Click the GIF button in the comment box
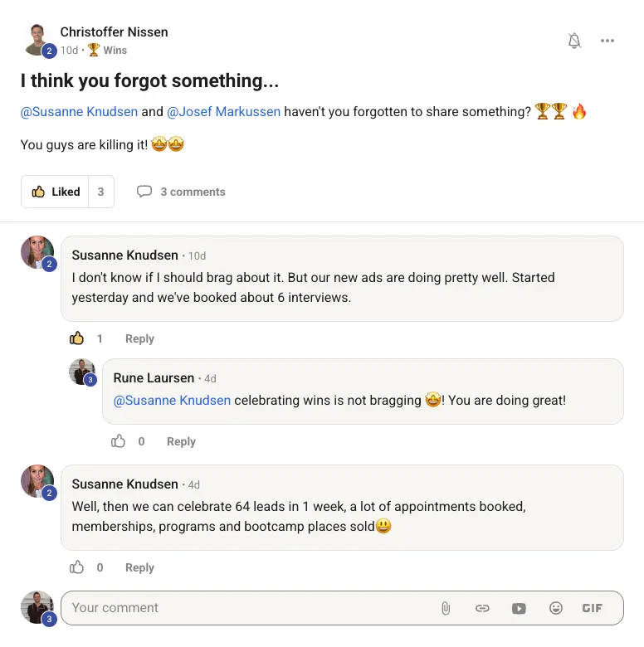 592,608
